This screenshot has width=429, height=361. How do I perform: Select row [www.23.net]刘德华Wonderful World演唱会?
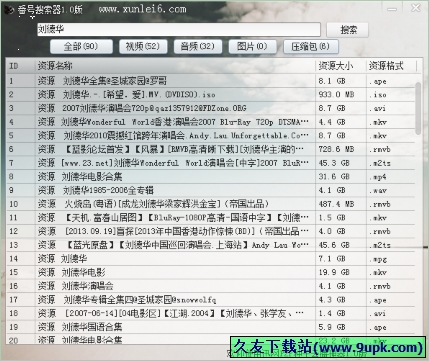pos(211,163)
